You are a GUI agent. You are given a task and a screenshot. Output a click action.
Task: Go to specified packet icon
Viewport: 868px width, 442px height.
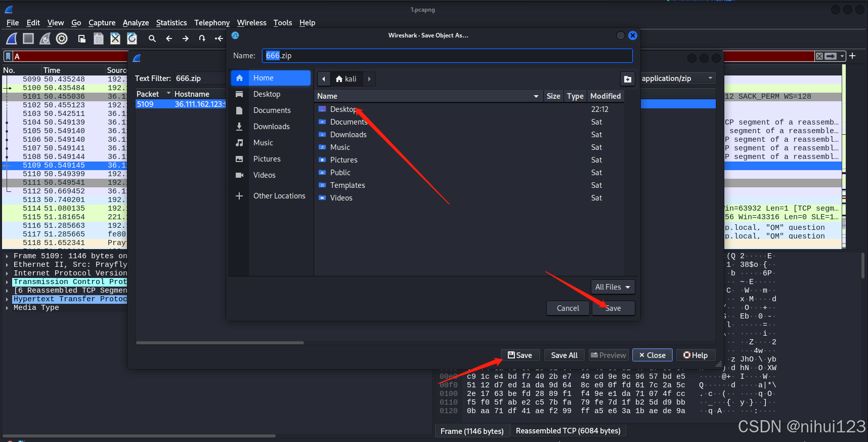pyautogui.click(x=202, y=38)
